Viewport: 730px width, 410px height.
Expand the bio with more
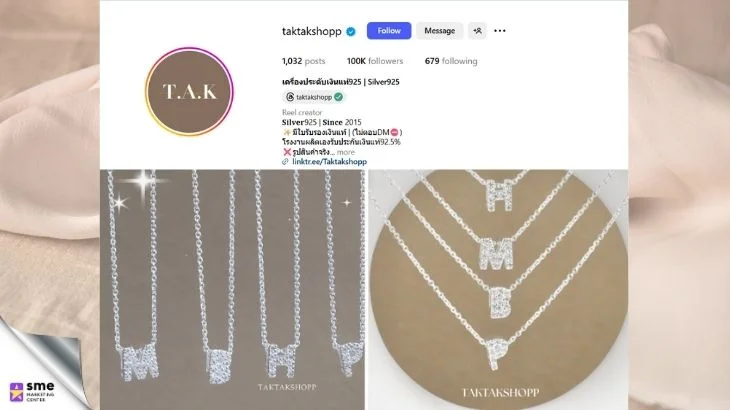coord(345,152)
